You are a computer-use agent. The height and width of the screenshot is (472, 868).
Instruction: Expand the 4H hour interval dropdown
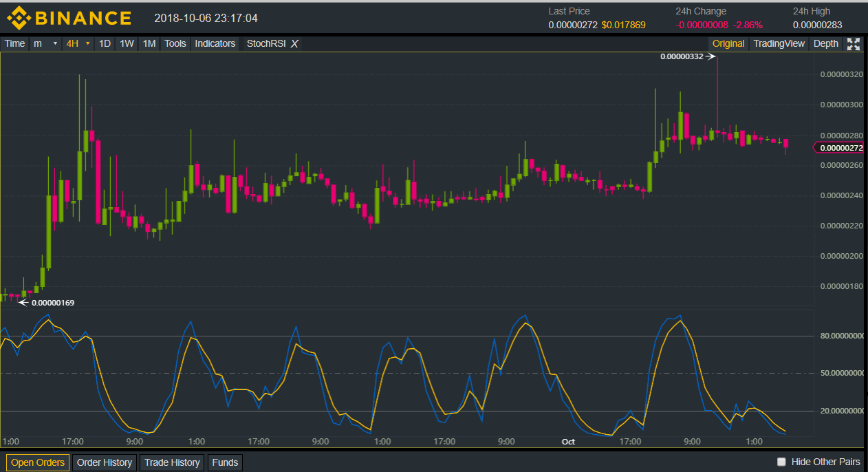[78, 44]
